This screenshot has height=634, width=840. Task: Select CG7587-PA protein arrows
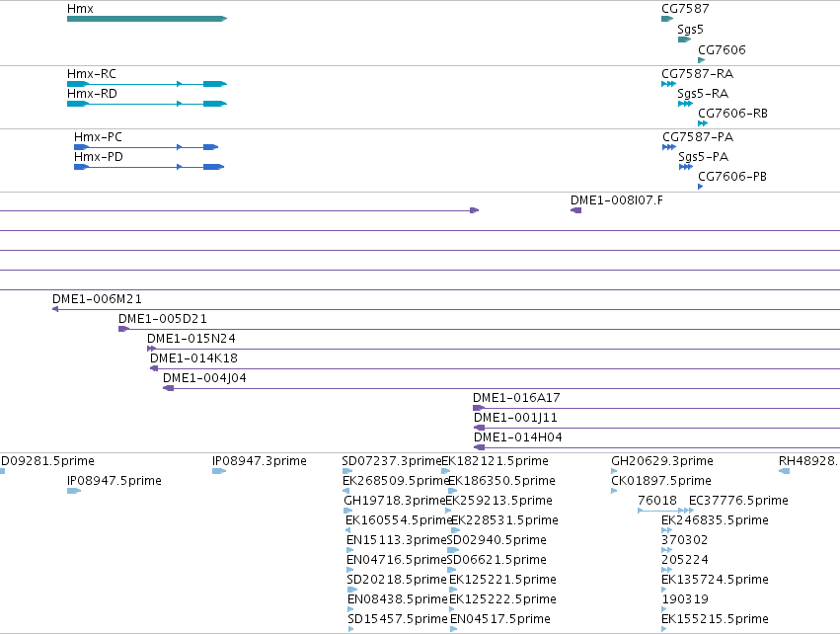click(669, 147)
